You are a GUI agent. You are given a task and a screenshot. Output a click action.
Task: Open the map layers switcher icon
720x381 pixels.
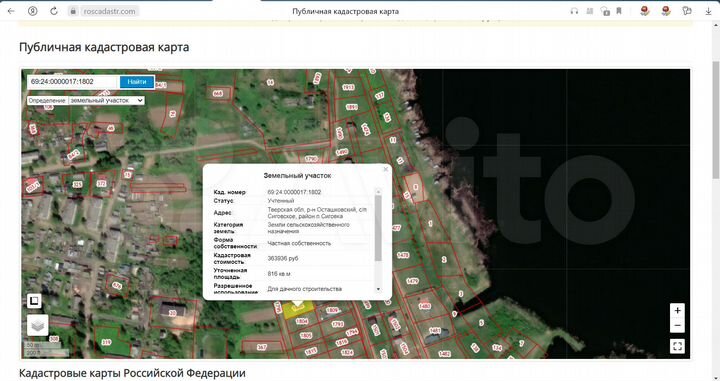38,325
